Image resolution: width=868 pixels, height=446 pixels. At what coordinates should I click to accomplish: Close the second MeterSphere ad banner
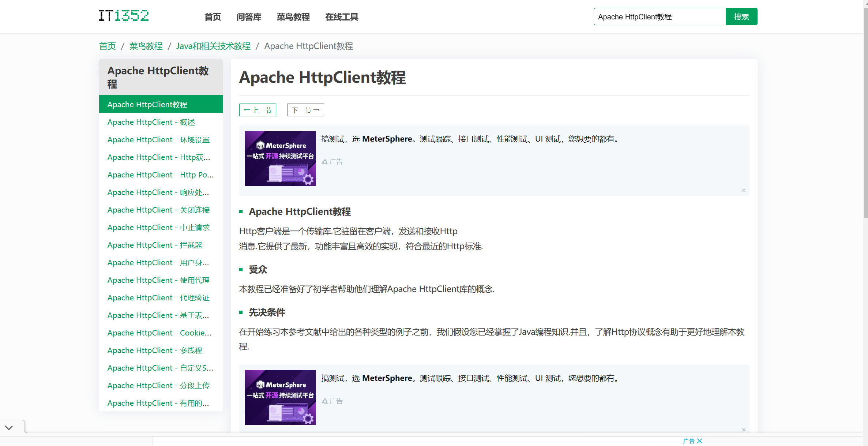click(x=744, y=430)
